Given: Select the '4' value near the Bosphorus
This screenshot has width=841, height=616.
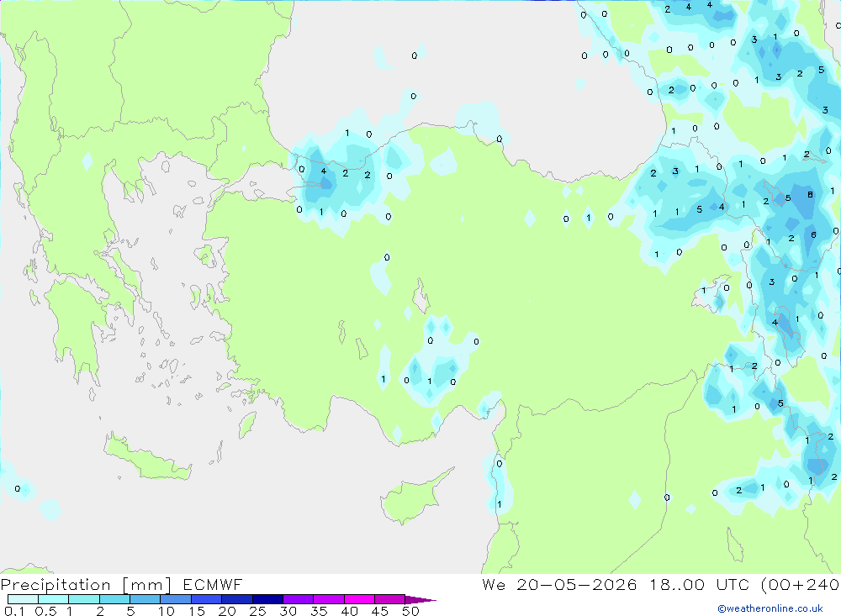Looking at the screenshot, I should [x=324, y=171].
